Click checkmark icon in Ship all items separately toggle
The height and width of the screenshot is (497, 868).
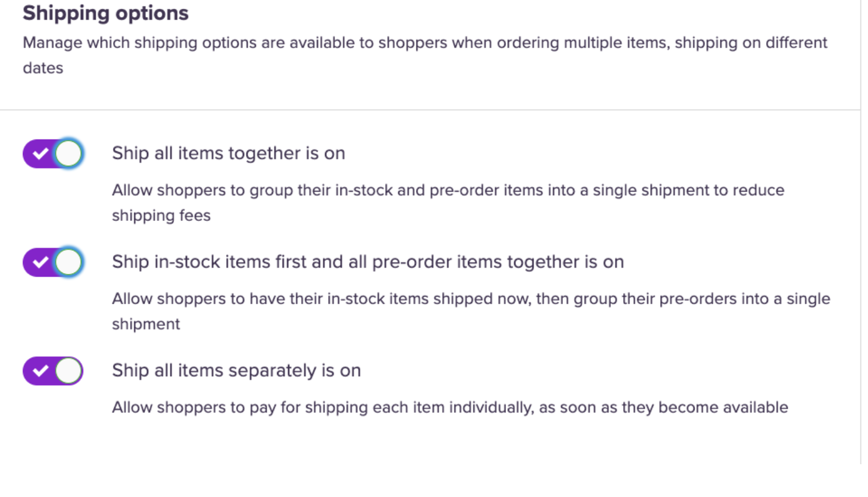[40, 371]
